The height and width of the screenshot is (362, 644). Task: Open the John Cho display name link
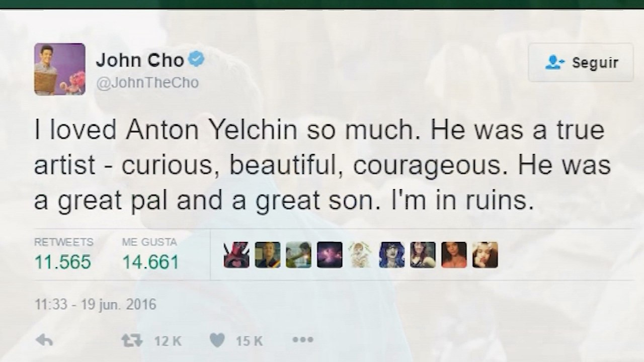(x=140, y=61)
